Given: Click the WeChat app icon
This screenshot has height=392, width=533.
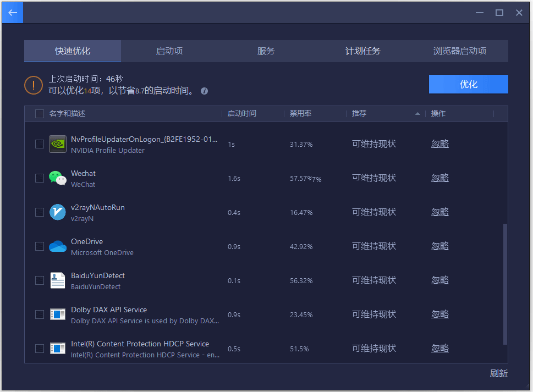Looking at the screenshot, I should pyautogui.click(x=57, y=178).
